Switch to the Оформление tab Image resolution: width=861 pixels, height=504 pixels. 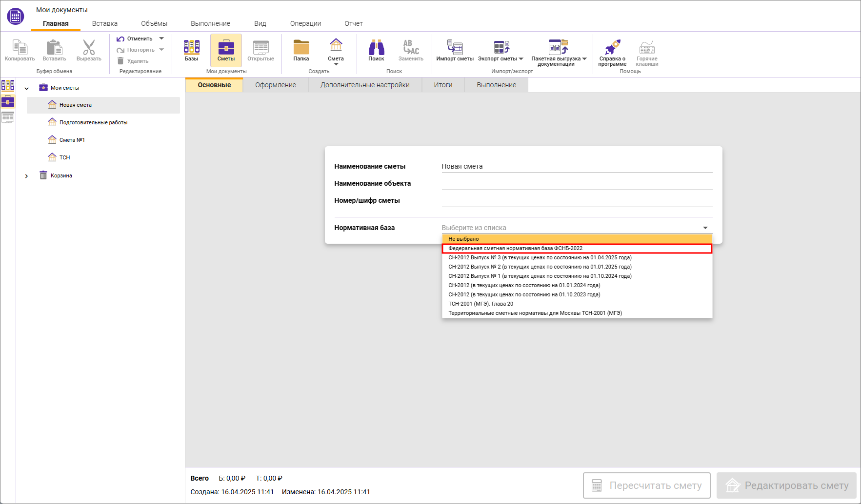[275, 85]
